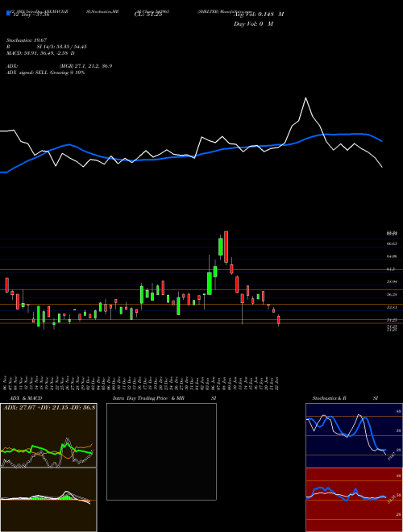Select the '12 Day = 57.36' SMA label
Screen dimensions: 403x532
tap(30, 15)
